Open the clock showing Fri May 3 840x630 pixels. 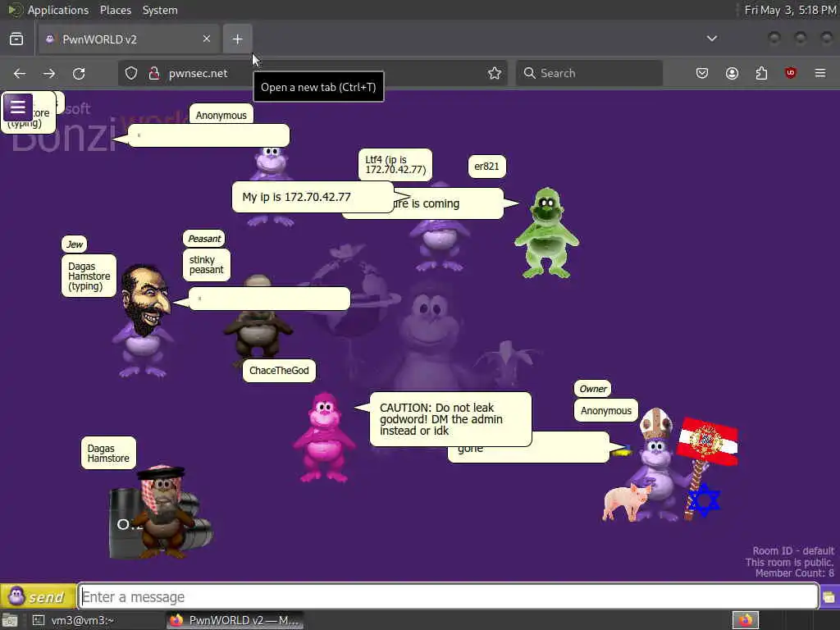[790, 10]
